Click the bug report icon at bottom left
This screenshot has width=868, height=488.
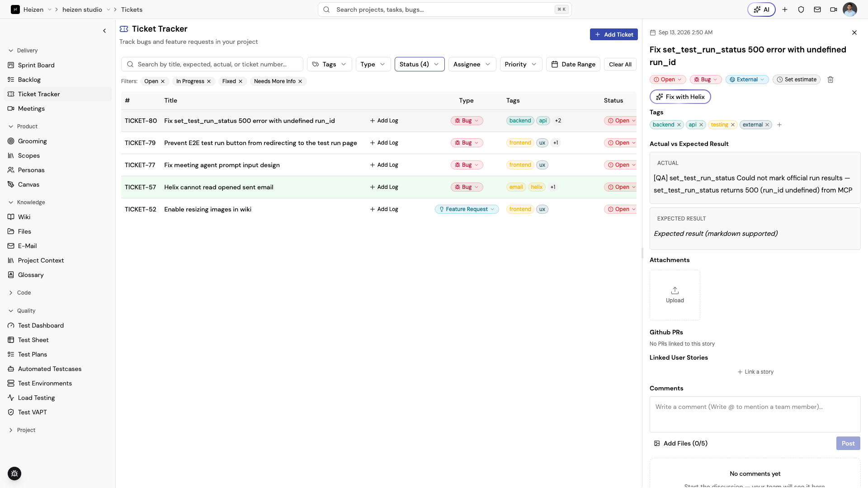point(14,474)
